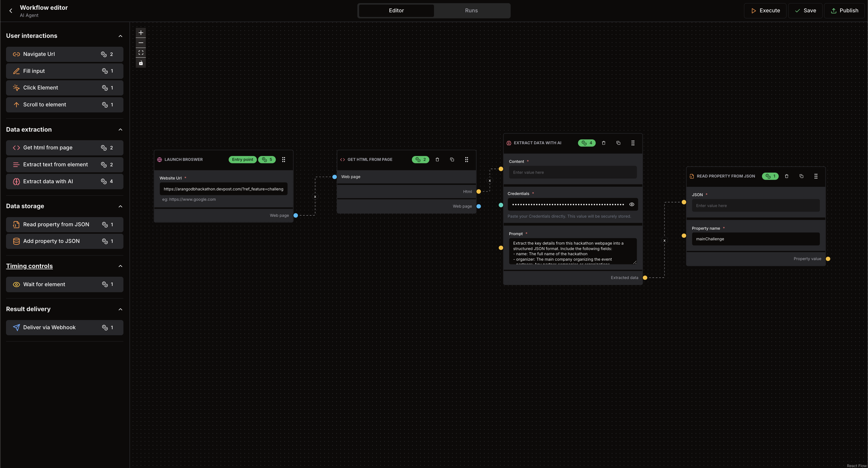Show credentials with the eye icon
This screenshot has height=468, width=868.
[631, 204]
